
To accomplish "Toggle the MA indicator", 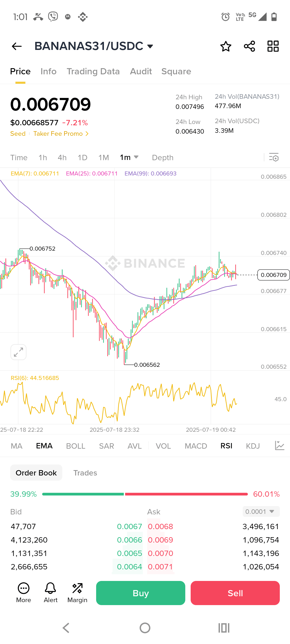I will (x=17, y=446).
